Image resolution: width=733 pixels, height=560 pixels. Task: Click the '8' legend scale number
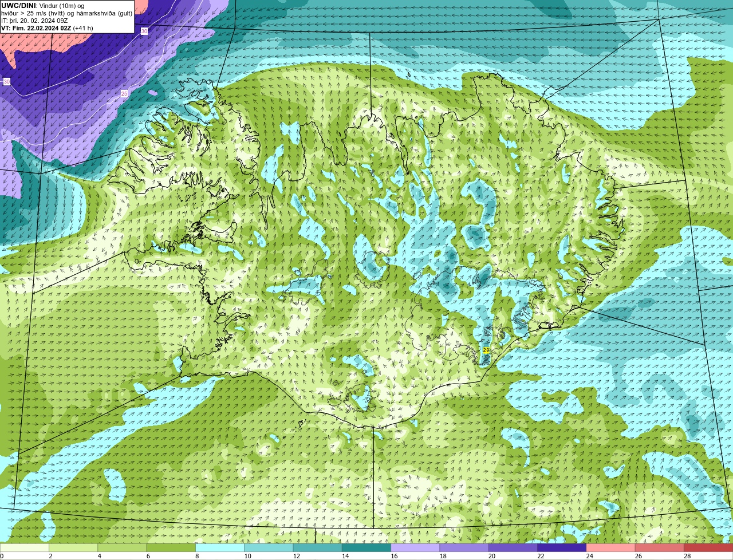(x=197, y=556)
